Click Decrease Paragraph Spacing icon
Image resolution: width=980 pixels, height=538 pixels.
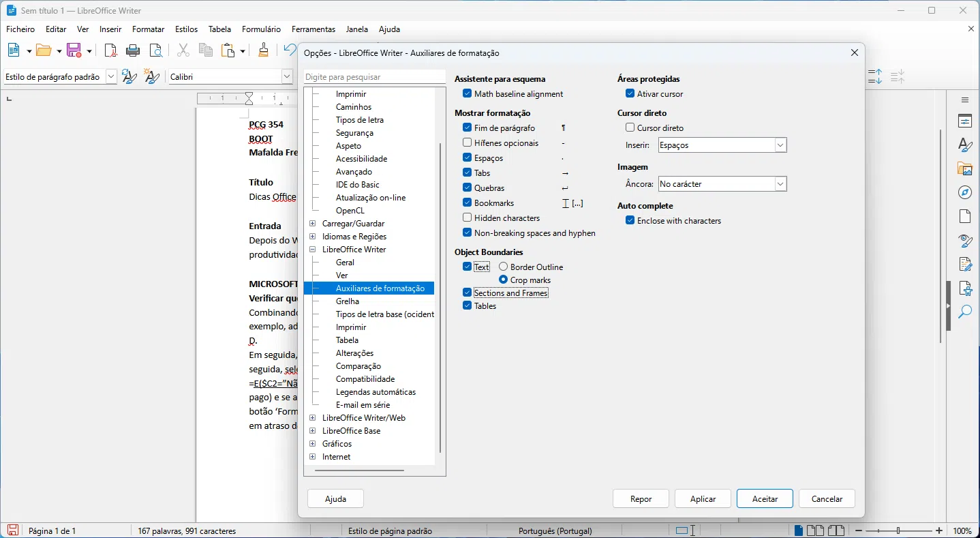(x=898, y=77)
